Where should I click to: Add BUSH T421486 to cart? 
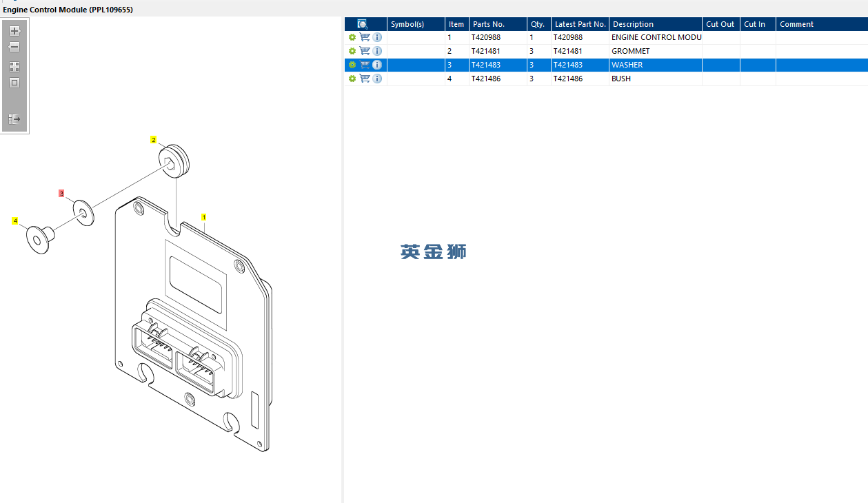[365, 79]
